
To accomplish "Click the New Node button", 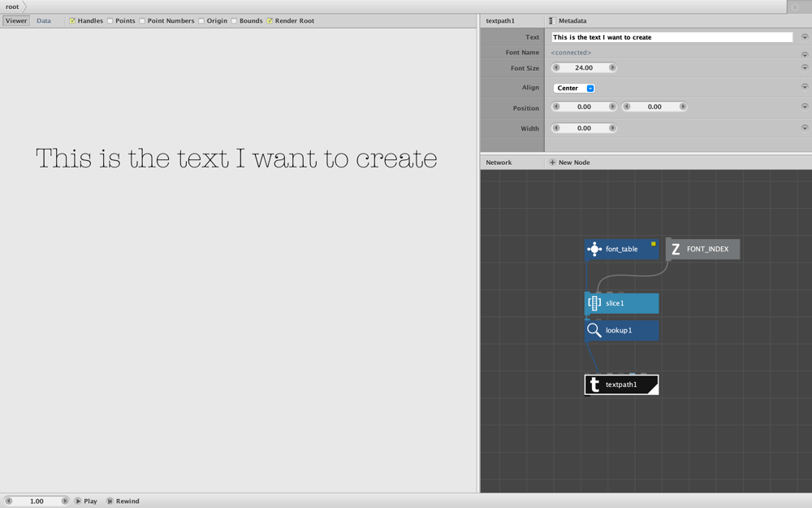I will coord(569,163).
